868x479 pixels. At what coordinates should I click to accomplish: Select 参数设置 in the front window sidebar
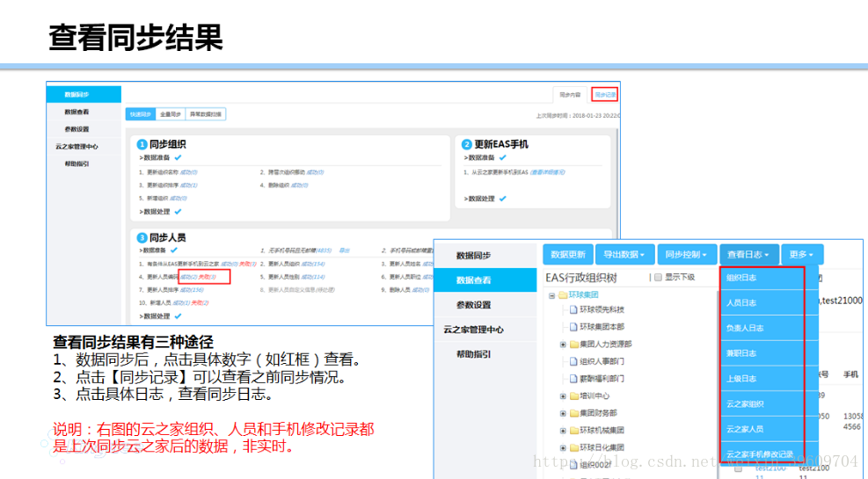(485, 305)
